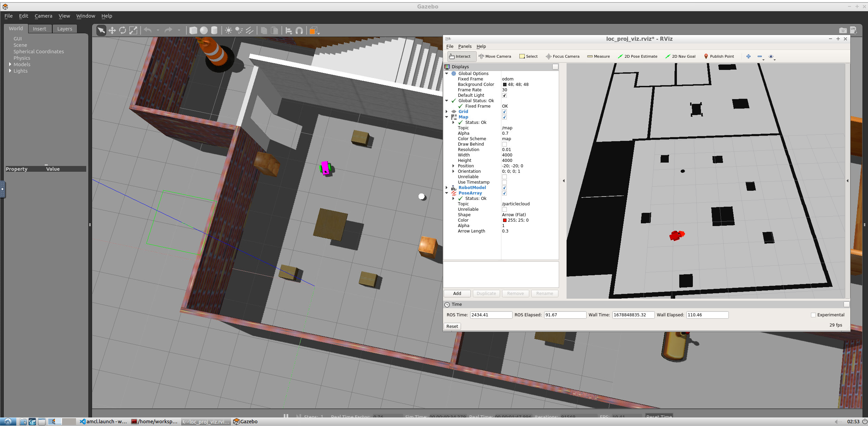Viewport: 868px width, 428px height.
Task: Open RViz Help menu
Action: tap(481, 46)
